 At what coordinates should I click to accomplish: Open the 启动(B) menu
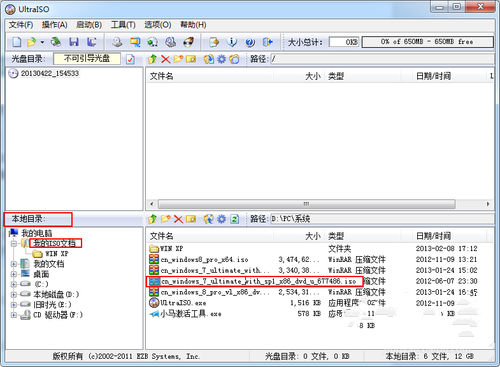89,25
